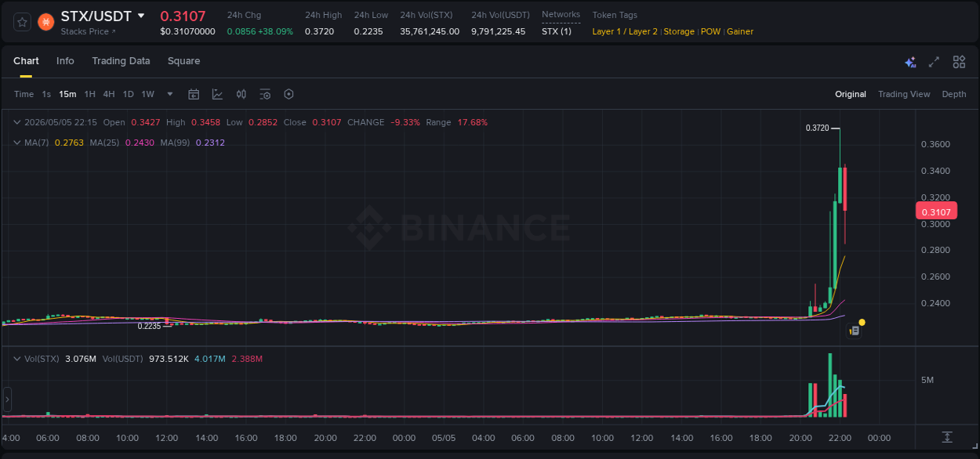Open the Storage token tag
980x459 pixels.
(679, 31)
